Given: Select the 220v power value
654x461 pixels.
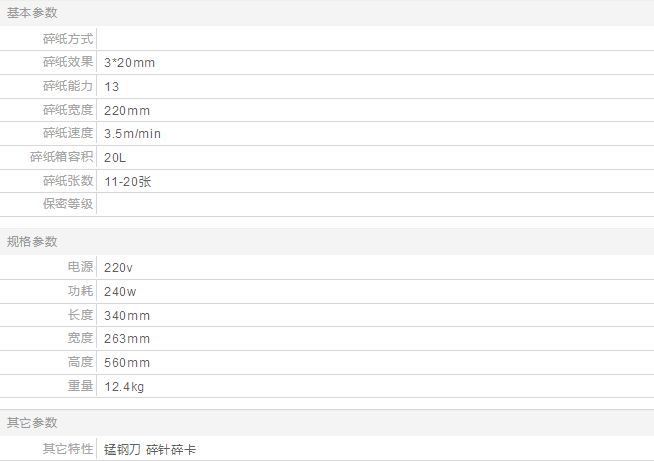Looking at the screenshot, I should pyautogui.click(x=118, y=267).
